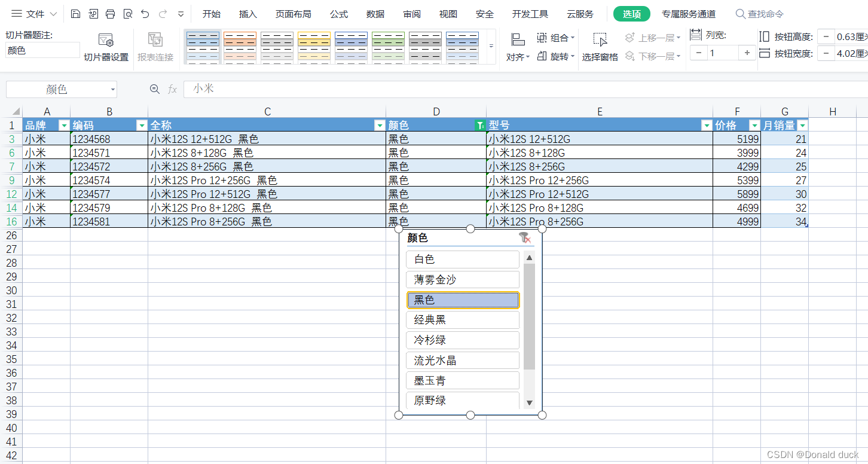Switch to the 插入 tab
Viewport: 868px width, 464px height.
point(248,14)
